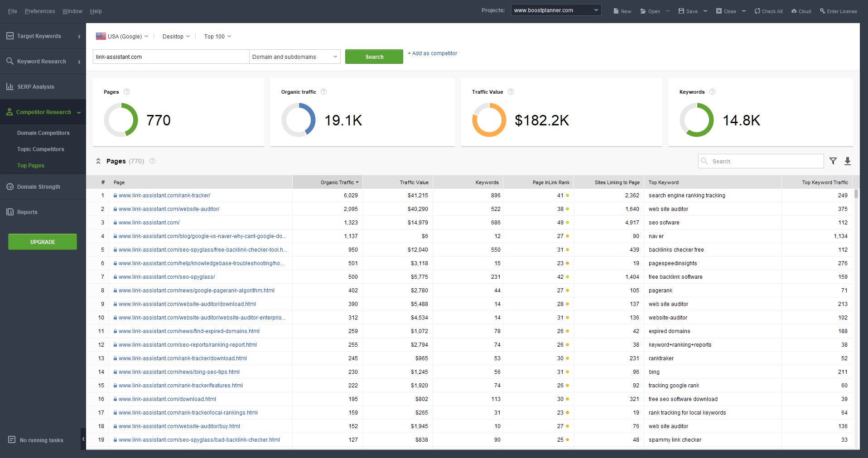Click the Domain Strength gauge icon
This screenshot has width=868, height=458.
[10, 186]
